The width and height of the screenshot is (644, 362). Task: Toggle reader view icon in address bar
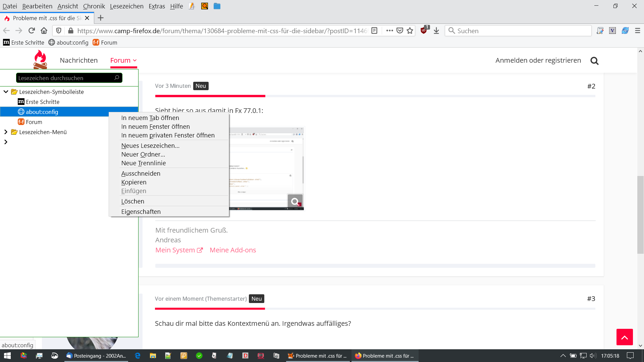pyautogui.click(x=375, y=31)
